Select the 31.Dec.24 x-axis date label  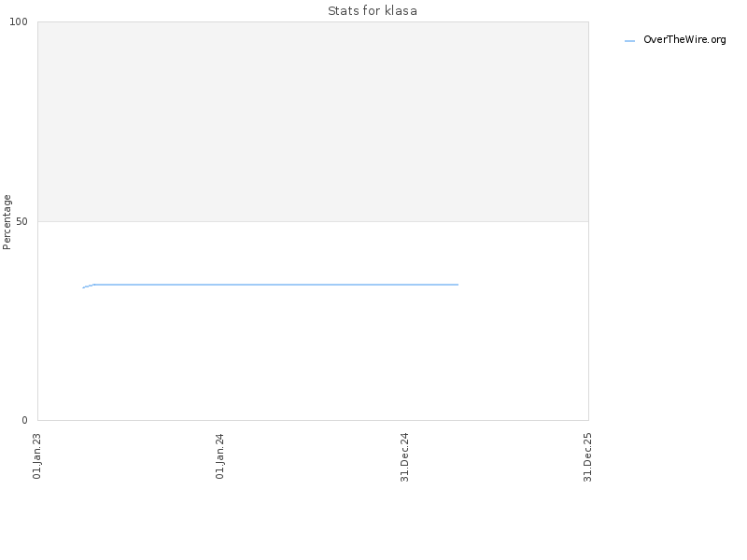(405, 455)
